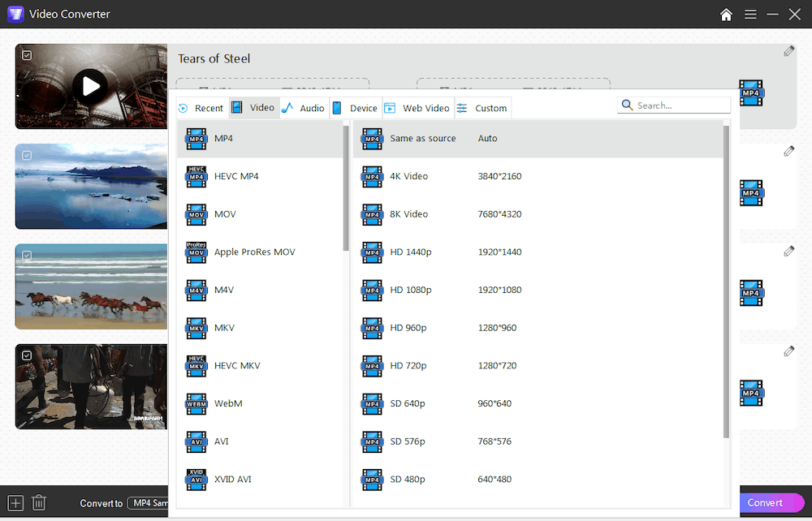Switch to the Web Video tab

point(418,108)
